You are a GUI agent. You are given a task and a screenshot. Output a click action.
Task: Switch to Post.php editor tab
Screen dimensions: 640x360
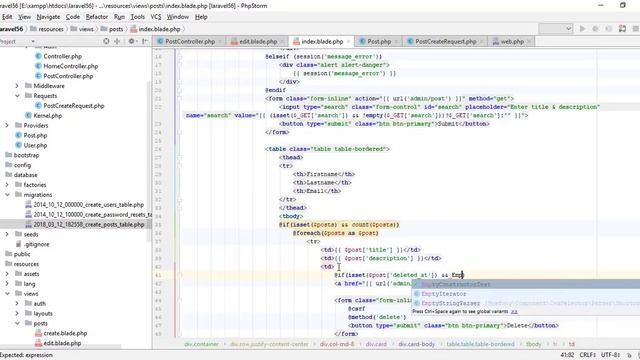click(379, 42)
